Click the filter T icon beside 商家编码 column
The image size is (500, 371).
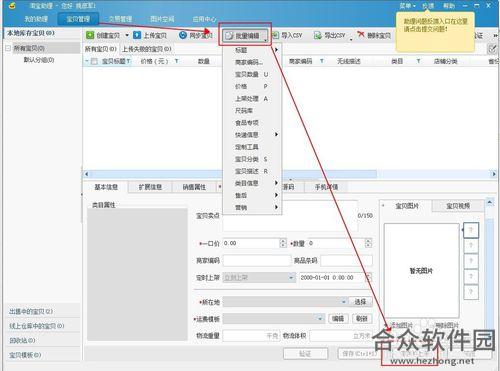point(322,61)
